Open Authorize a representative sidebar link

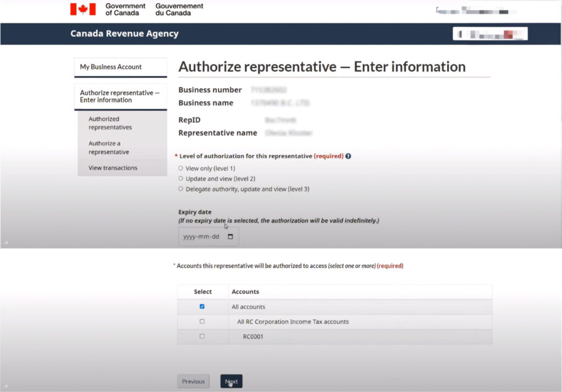[109, 147]
